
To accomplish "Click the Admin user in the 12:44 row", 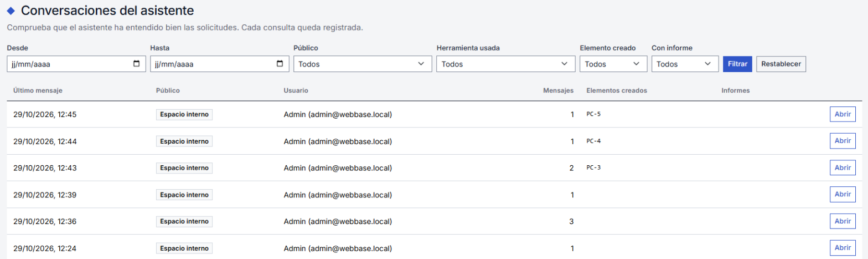I will 338,141.
